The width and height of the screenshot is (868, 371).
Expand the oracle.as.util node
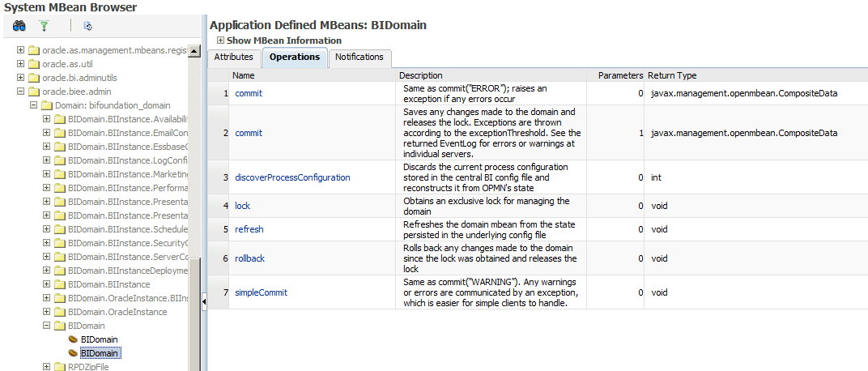point(21,64)
